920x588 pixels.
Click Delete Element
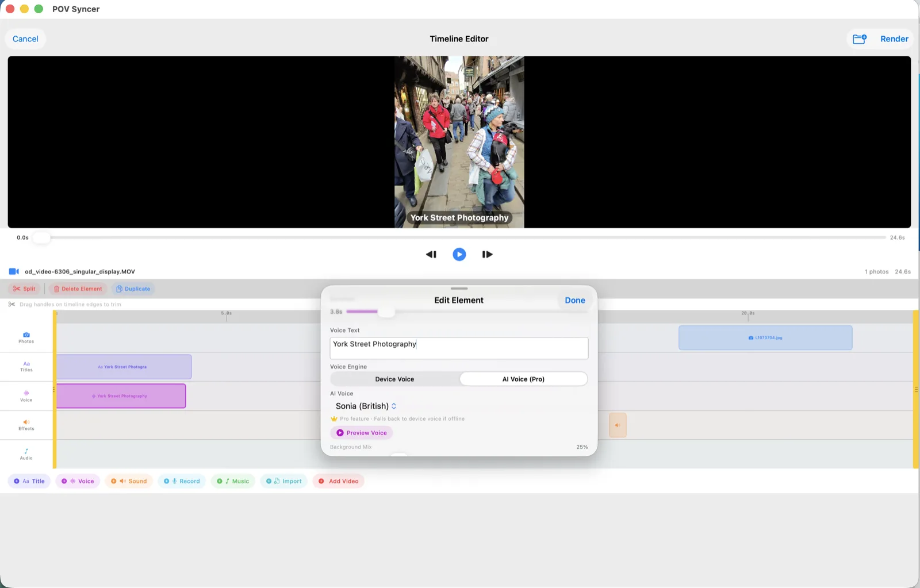coord(78,289)
